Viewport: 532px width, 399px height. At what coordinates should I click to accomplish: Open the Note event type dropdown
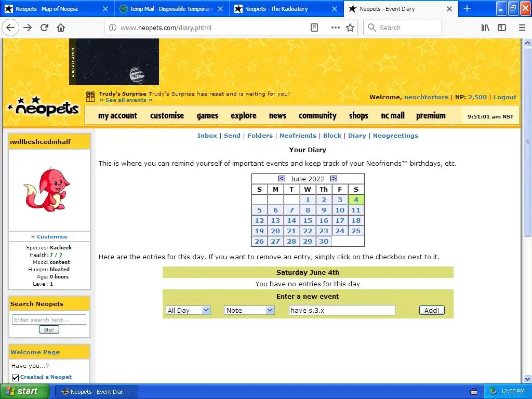[249, 310]
